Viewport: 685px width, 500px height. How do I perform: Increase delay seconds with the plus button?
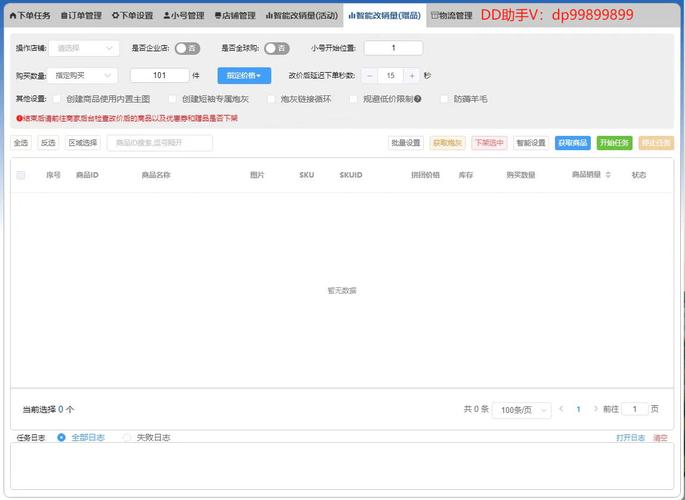point(412,76)
